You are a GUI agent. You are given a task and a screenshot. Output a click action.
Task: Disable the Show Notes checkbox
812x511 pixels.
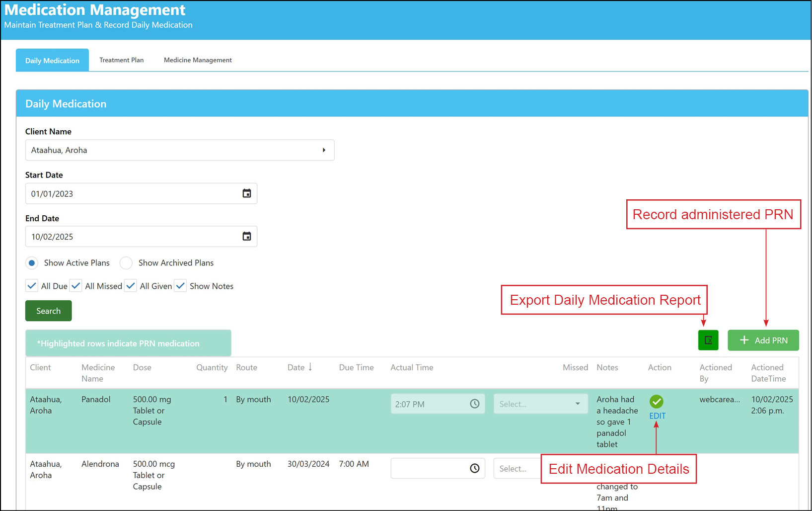(x=180, y=286)
